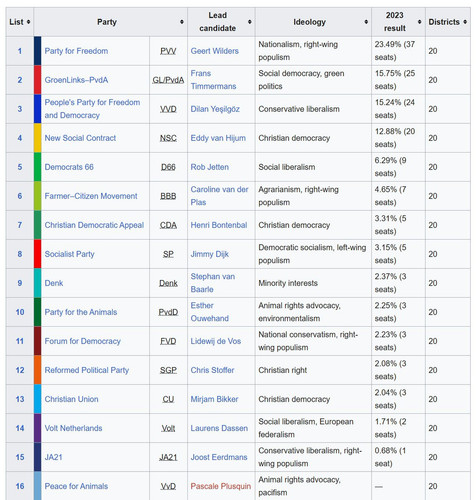Click list number 7 link
Viewport: 476px width, 500px height.
click(20, 225)
